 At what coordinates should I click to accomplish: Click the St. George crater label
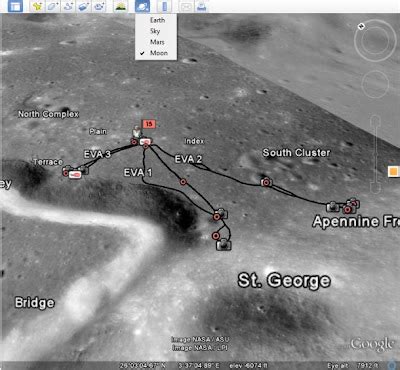(284, 281)
